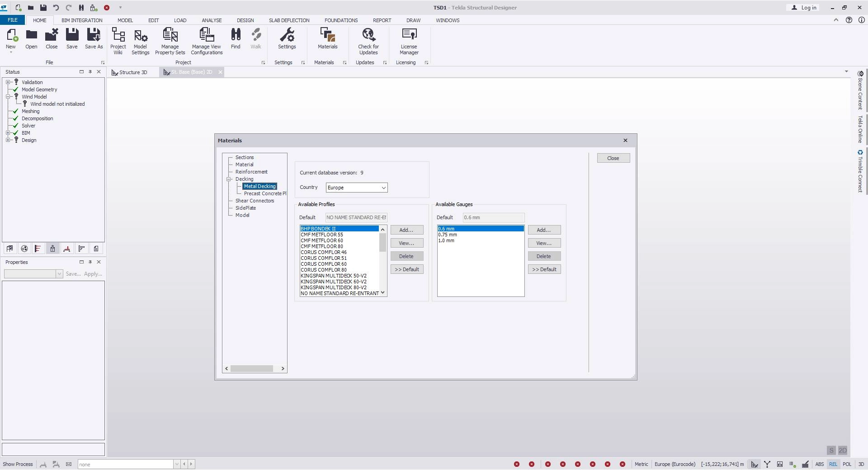Collapse the Decking tree node
Screen dimensions: 868x470
point(229,179)
